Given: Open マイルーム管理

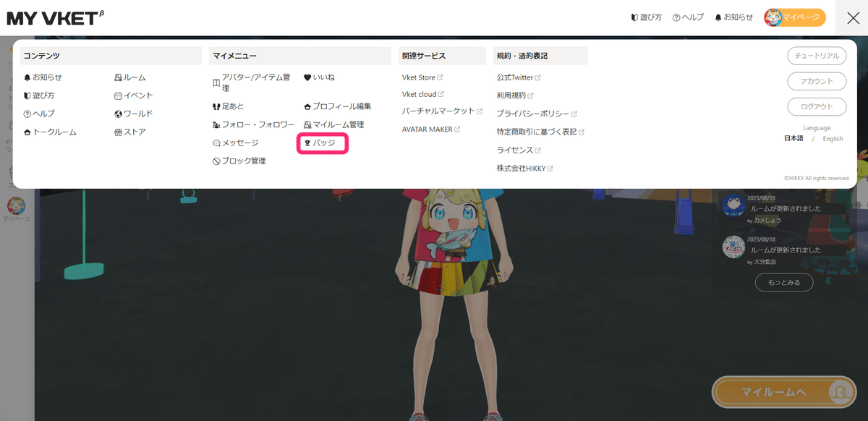Looking at the screenshot, I should [333, 124].
